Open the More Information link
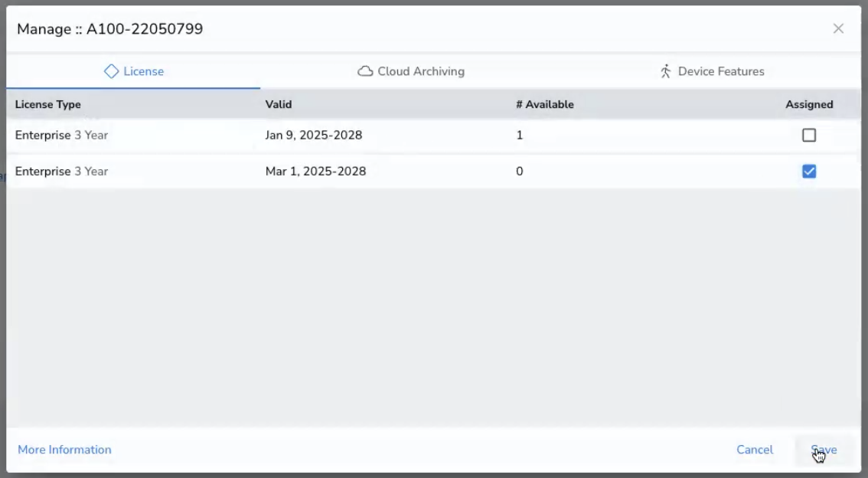 [64, 450]
